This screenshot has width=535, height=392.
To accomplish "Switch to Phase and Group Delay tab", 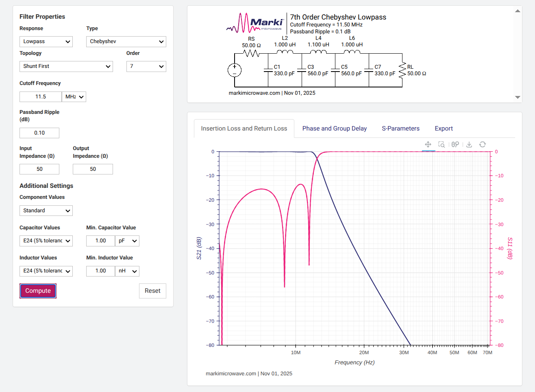I will pos(334,128).
